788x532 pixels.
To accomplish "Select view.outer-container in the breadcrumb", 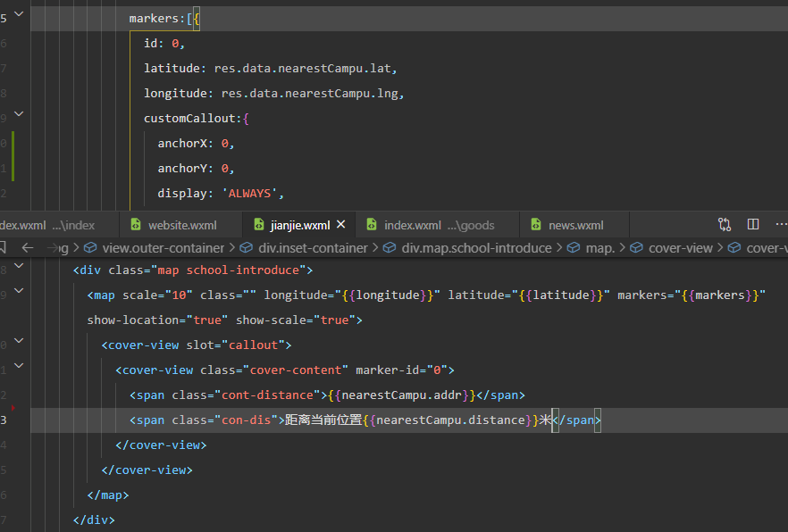I will click(163, 248).
